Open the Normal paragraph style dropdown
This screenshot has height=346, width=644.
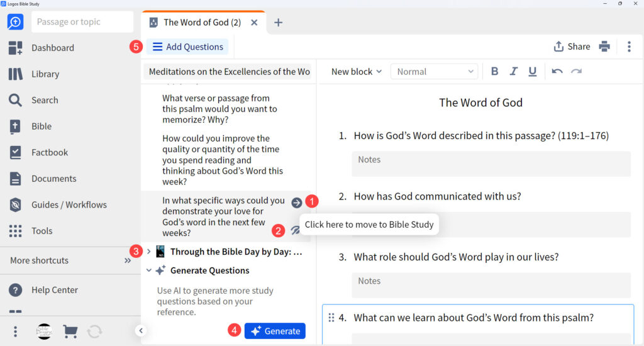(435, 72)
